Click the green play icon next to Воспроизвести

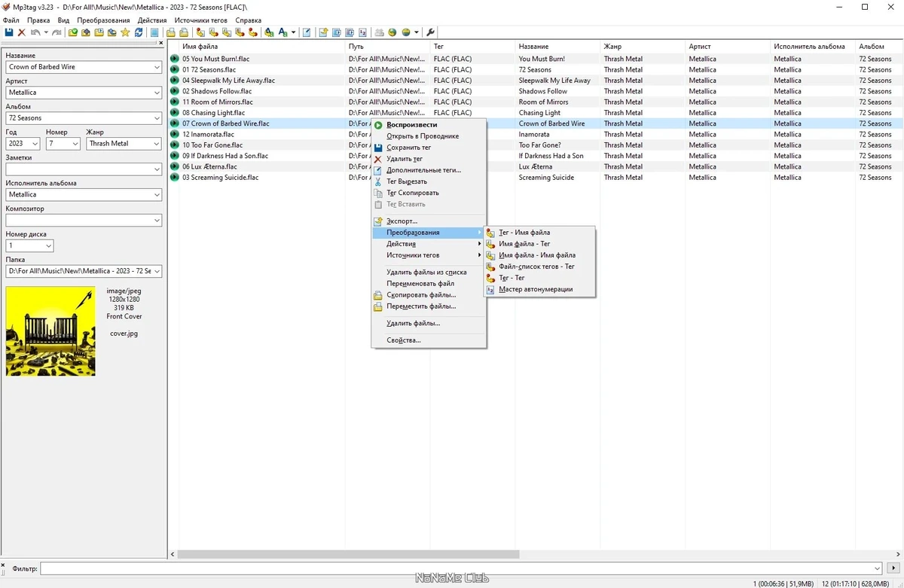(379, 125)
